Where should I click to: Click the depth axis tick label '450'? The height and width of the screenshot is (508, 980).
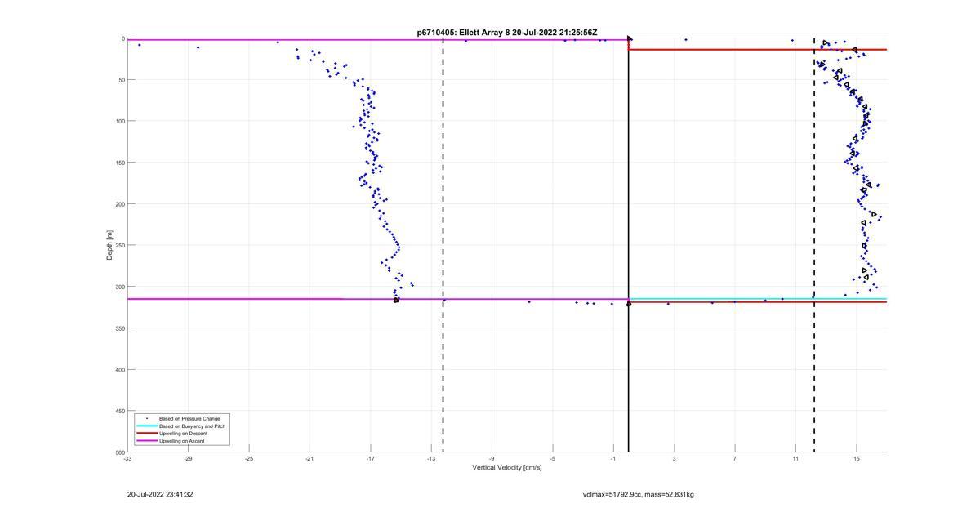coord(120,411)
